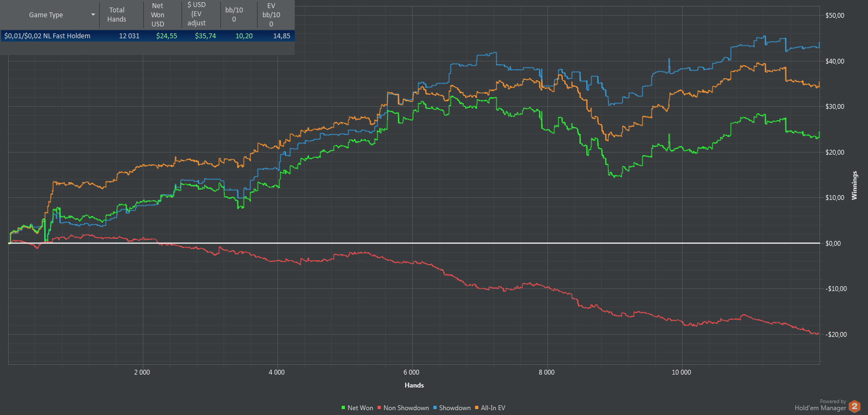Click the $24,55 net won cell

click(166, 36)
